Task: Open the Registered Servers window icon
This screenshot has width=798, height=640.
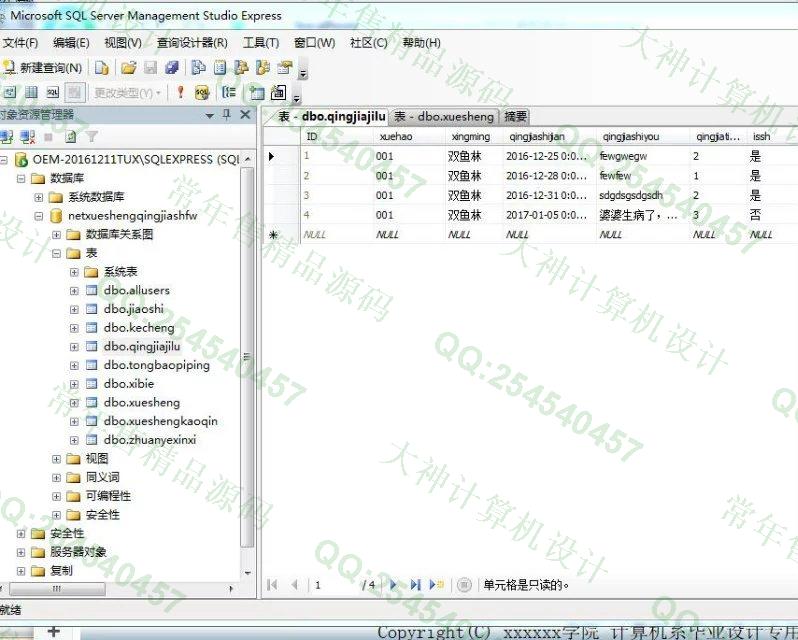Action: 198,68
